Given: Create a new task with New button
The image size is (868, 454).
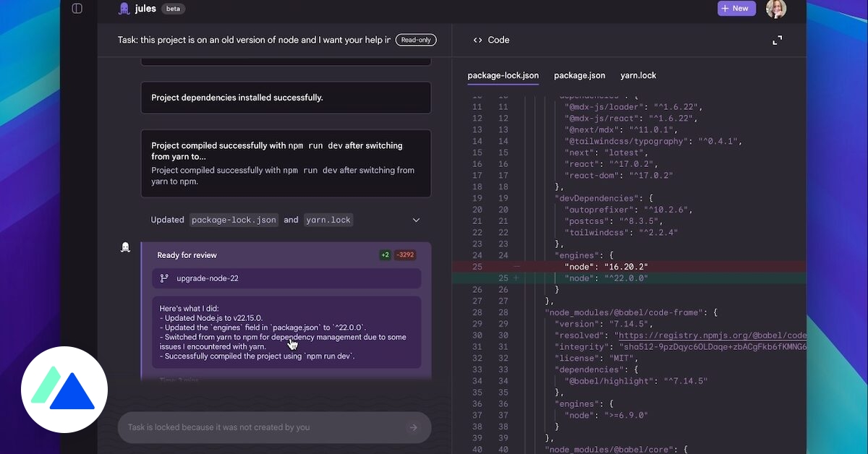Looking at the screenshot, I should [736, 9].
